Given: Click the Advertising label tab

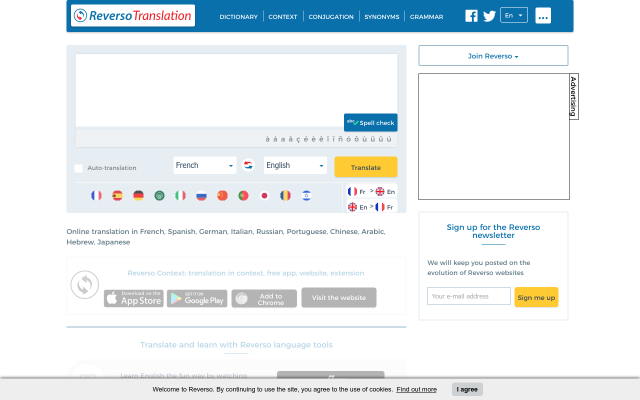Looking at the screenshot, I should tap(573, 96).
